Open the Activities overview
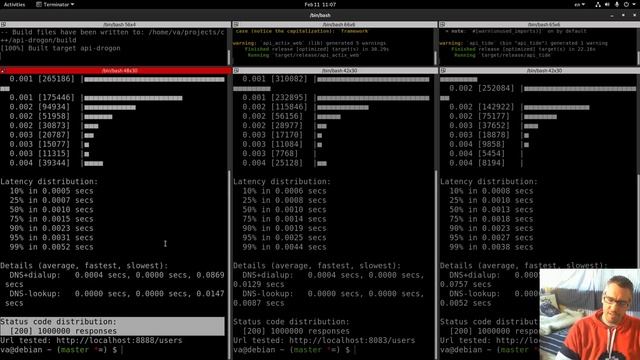640x360 pixels. coord(14,4)
